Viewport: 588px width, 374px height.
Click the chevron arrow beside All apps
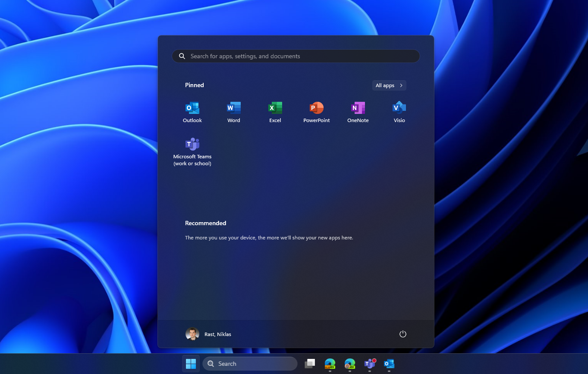(x=401, y=85)
